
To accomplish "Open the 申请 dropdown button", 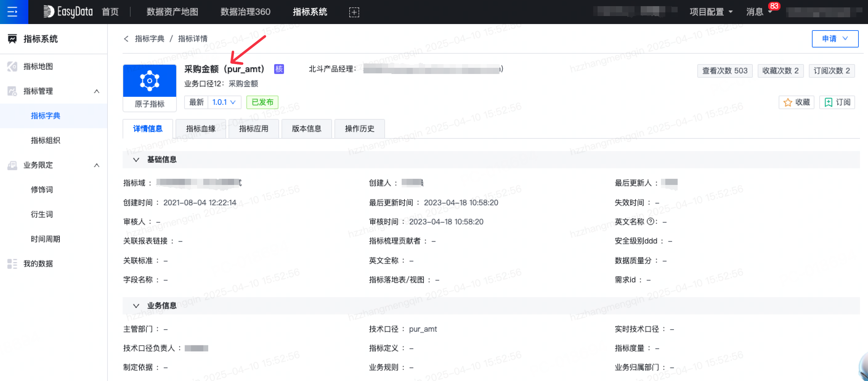I will click(x=835, y=39).
